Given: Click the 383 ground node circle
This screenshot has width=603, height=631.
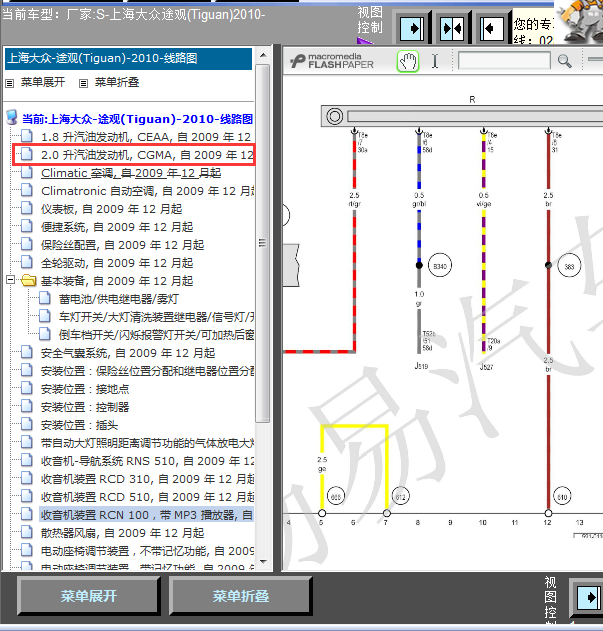Looking at the screenshot, I should [569, 266].
